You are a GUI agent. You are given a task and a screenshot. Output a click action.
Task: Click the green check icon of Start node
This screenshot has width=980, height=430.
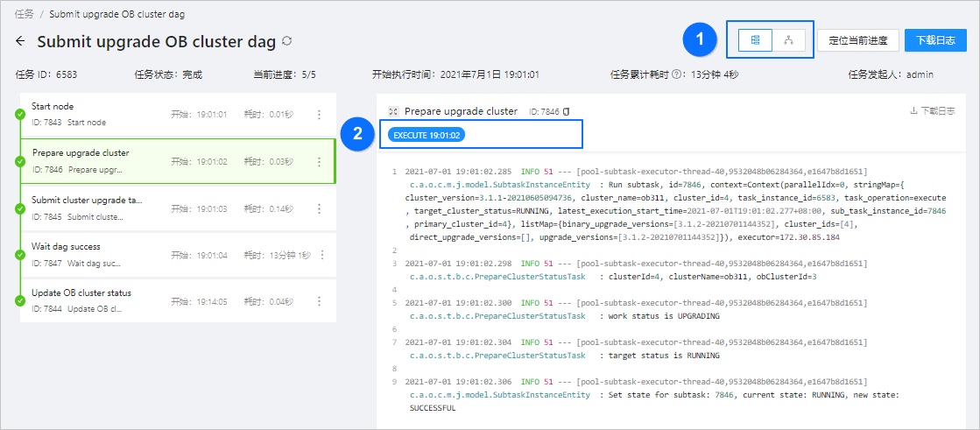point(20,115)
